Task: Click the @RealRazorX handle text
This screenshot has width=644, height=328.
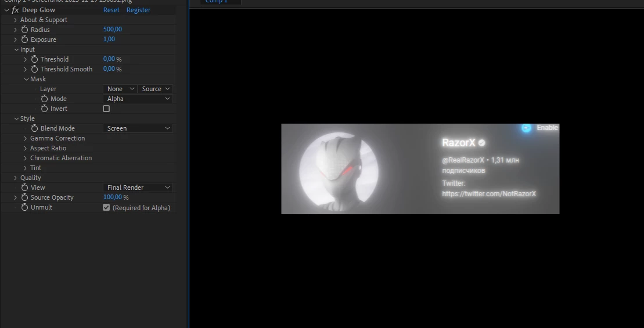Action: 463,160
